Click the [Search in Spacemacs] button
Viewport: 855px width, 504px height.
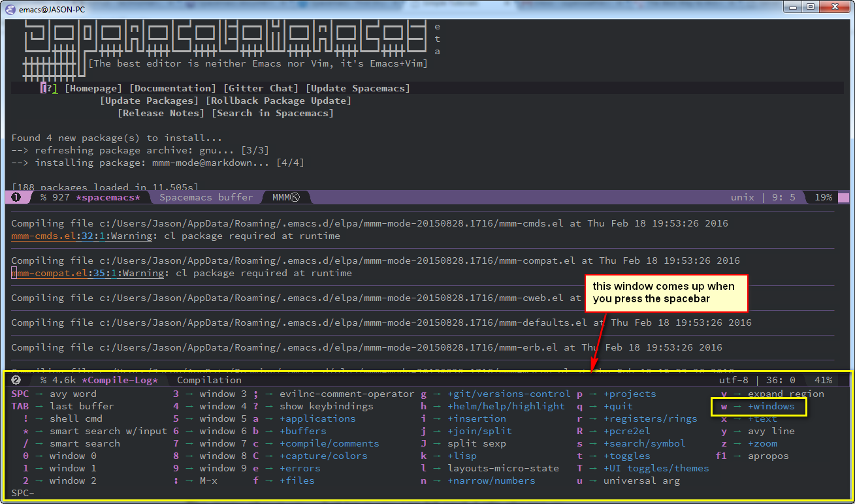[272, 113]
